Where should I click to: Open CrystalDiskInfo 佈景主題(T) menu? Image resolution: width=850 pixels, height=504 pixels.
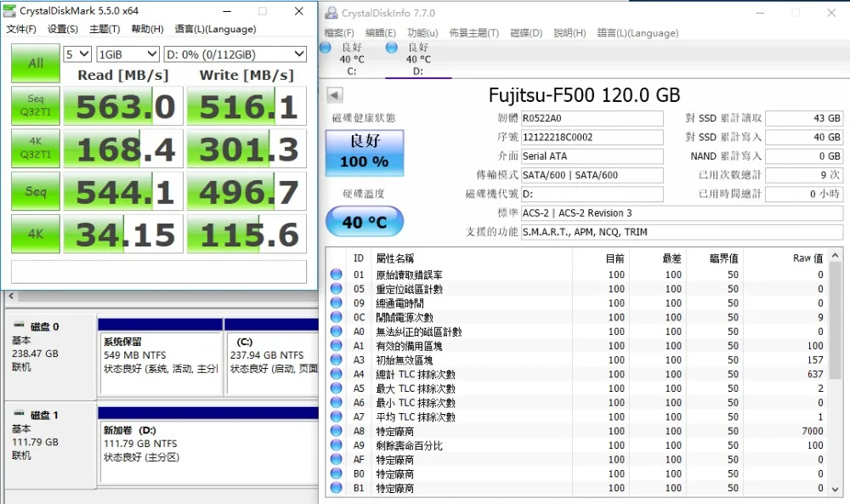click(x=473, y=33)
